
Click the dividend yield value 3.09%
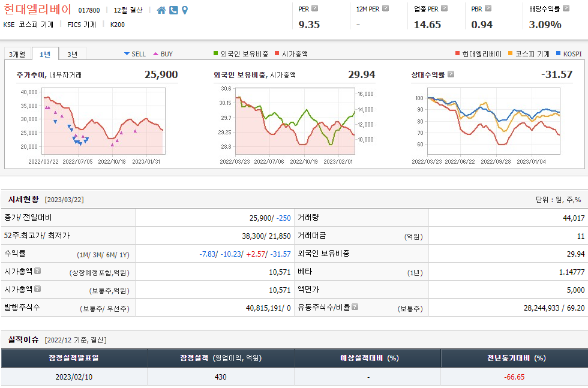point(545,25)
